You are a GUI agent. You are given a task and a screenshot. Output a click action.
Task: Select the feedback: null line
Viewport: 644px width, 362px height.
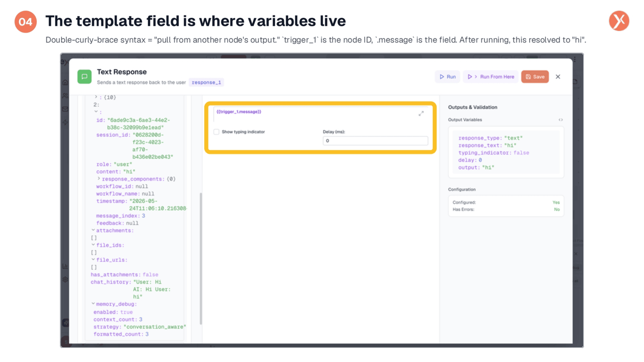[117, 223]
